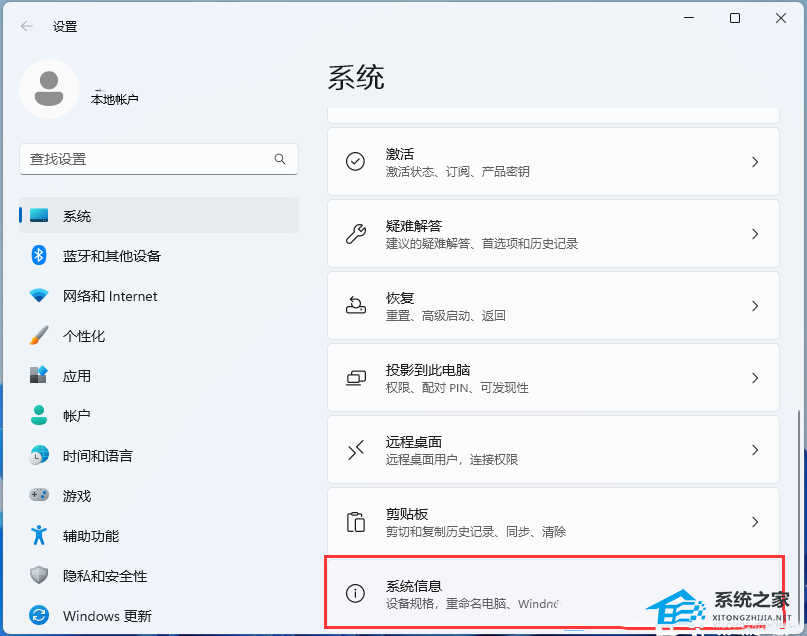The width and height of the screenshot is (807, 636).
Task: Click the 查找设置 search field
Action: (x=159, y=159)
